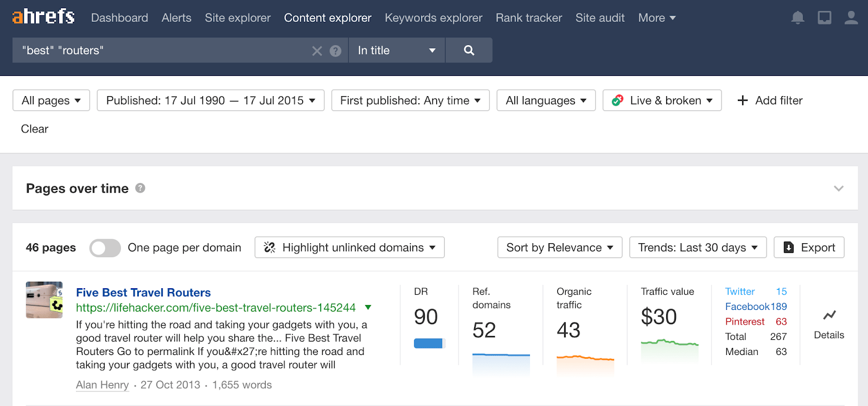Click the Total shares '267' row
The height and width of the screenshot is (406, 868).
click(756, 337)
